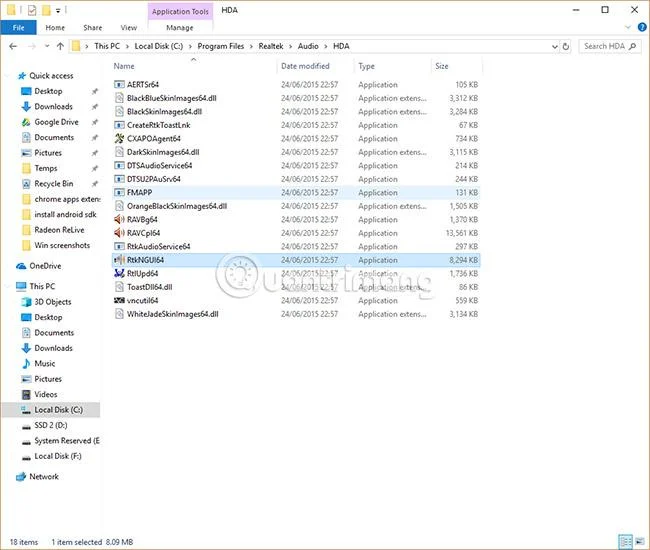Open Music under This PC
Viewport: 650px width, 550px height.
[x=44, y=363]
